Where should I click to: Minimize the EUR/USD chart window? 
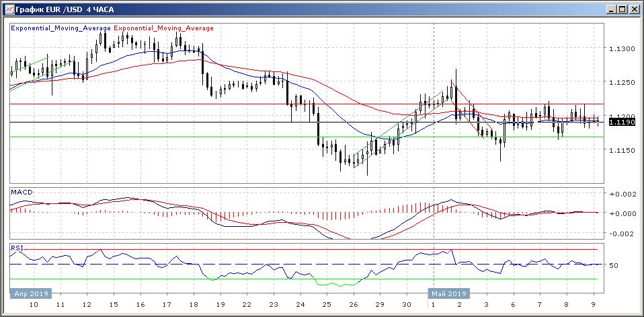click(x=610, y=9)
